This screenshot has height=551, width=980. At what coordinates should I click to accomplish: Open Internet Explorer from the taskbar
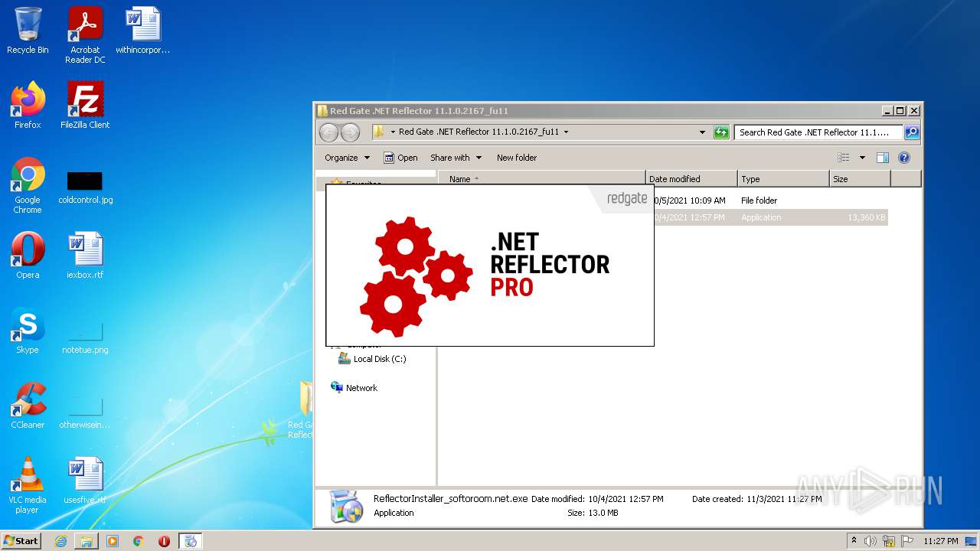point(60,541)
